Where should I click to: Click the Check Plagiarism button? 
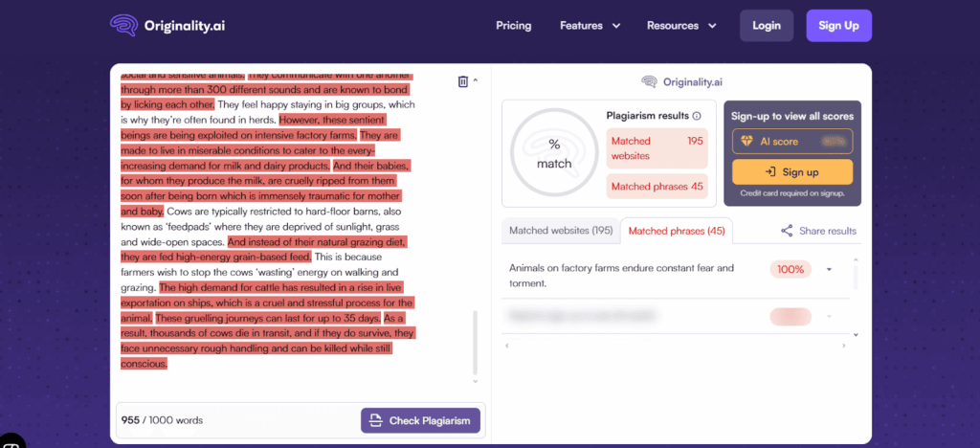420,420
